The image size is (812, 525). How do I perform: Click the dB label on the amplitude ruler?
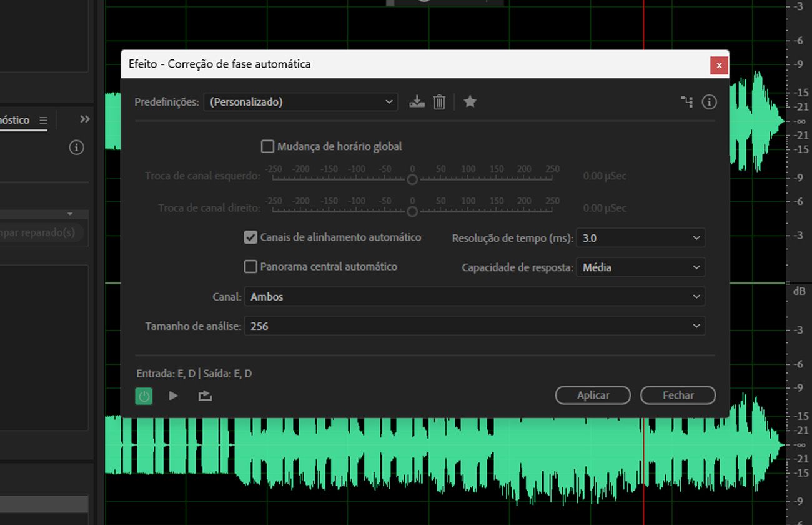pyautogui.click(x=799, y=291)
